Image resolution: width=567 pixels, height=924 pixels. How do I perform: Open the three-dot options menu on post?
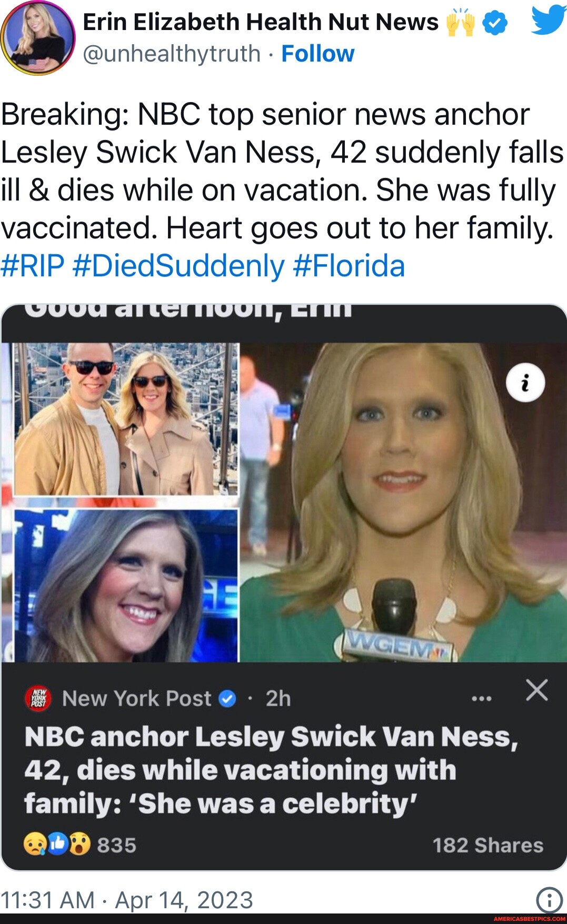482,699
